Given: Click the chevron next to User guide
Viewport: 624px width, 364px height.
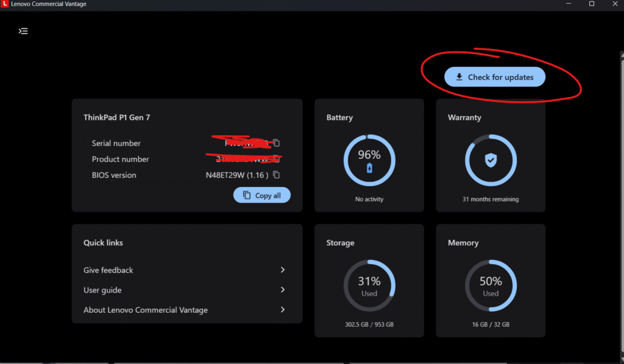Looking at the screenshot, I should (283, 290).
